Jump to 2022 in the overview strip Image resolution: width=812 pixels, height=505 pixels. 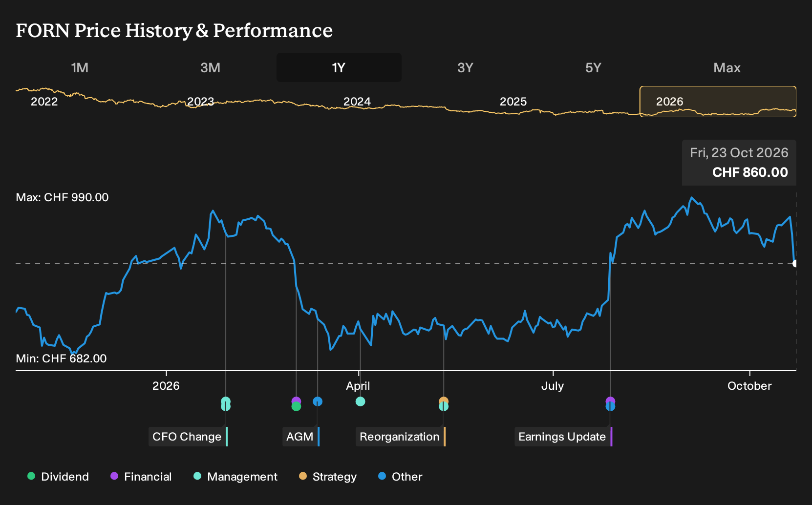[44, 102]
